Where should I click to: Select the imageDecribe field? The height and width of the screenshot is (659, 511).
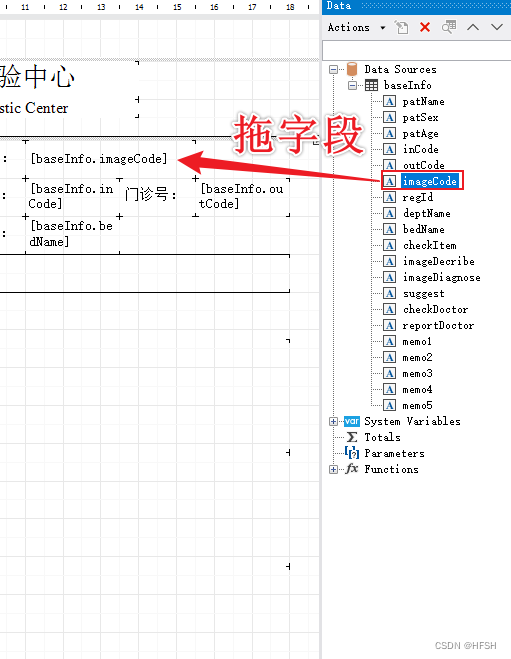(439, 261)
